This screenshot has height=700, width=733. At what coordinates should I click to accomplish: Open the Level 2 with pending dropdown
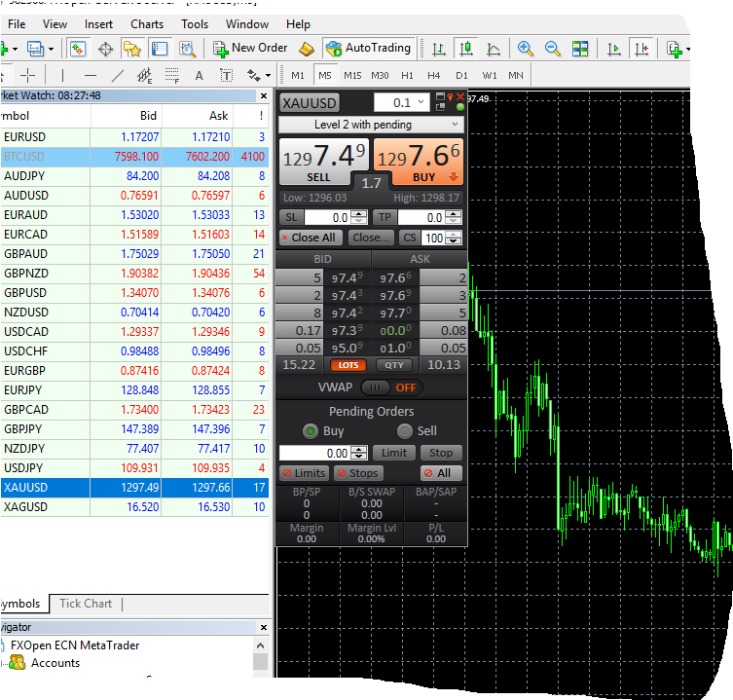tap(370, 125)
